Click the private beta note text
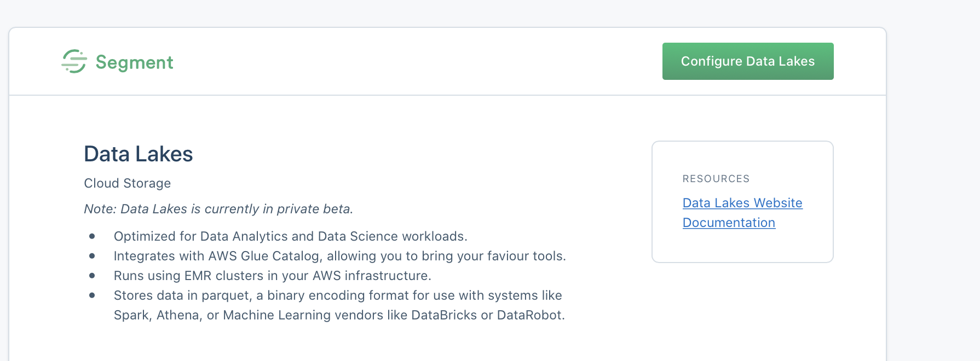980x361 pixels. tap(218, 209)
